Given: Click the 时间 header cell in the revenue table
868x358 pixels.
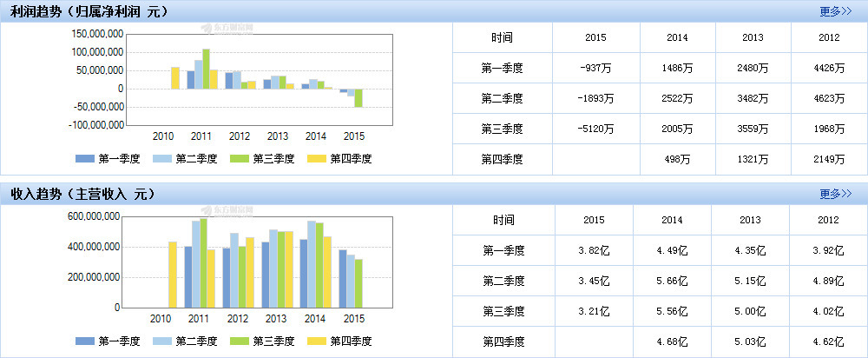Looking at the screenshot, I should 502,221.
